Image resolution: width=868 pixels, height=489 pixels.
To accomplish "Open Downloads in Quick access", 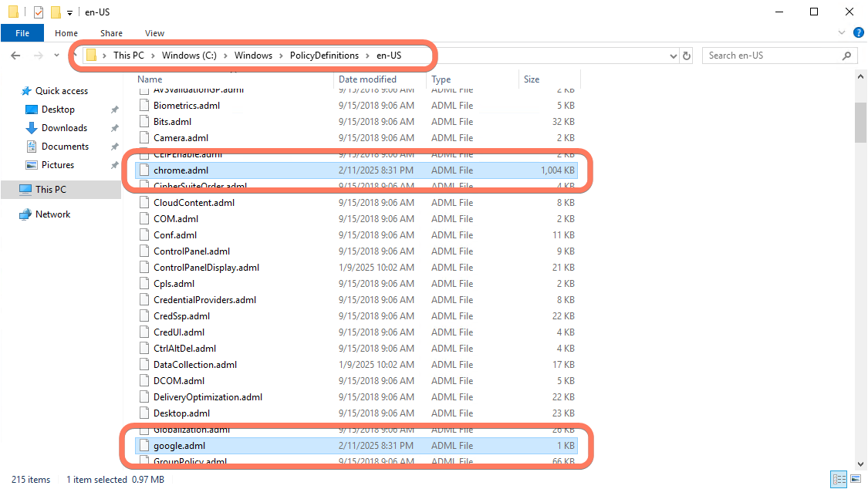I will click(x=64, y=128).
